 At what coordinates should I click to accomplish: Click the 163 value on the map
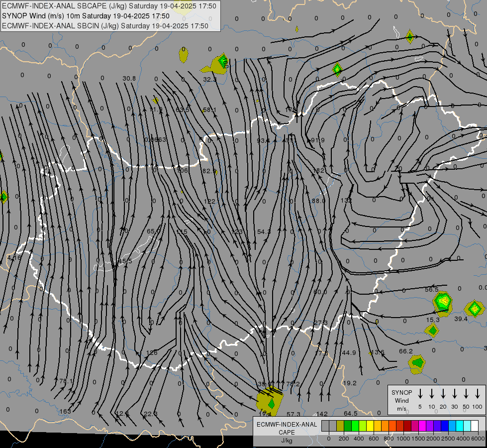coord(65,412)
